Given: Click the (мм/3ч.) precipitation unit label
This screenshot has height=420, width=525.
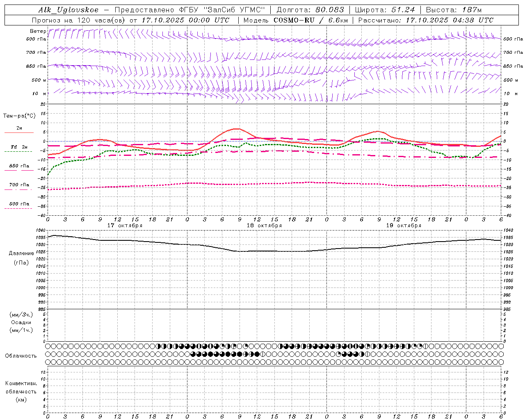Looking at the screenshot, I should click(x=21, y=315).
